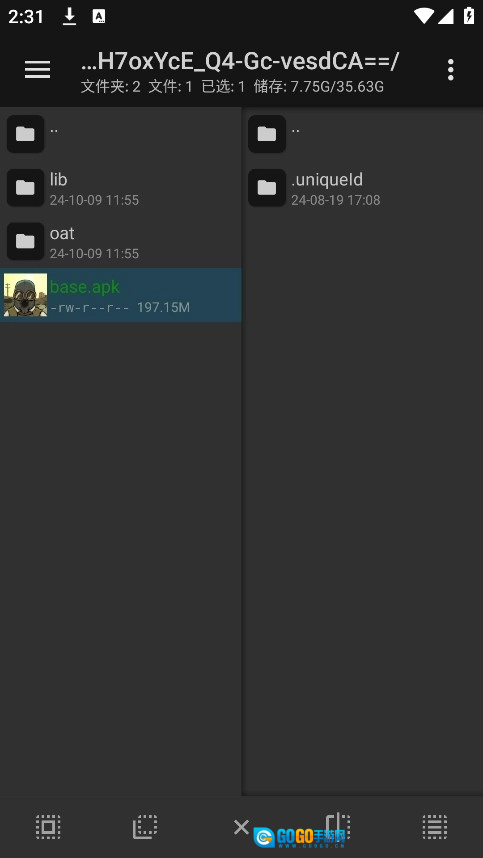
Task: Tap the select-all icon in bottom bar
Action: pos(48,826)
